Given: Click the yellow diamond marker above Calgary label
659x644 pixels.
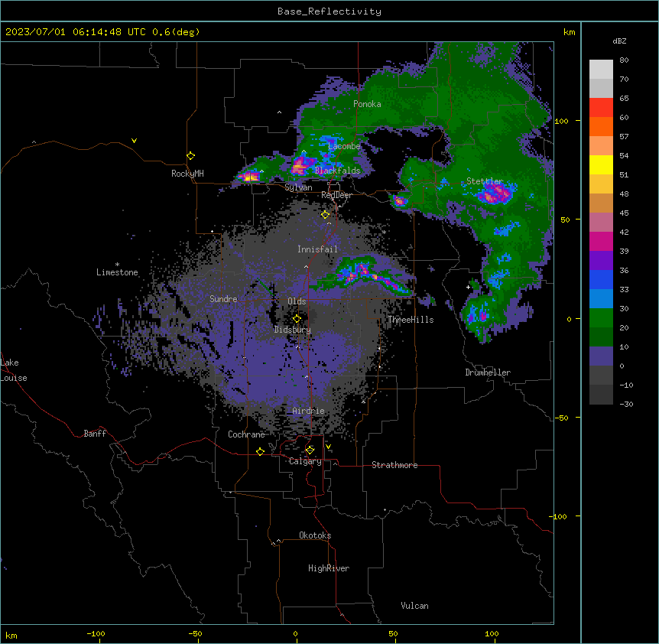Looking at the screenshot, I should click(310, 450).
